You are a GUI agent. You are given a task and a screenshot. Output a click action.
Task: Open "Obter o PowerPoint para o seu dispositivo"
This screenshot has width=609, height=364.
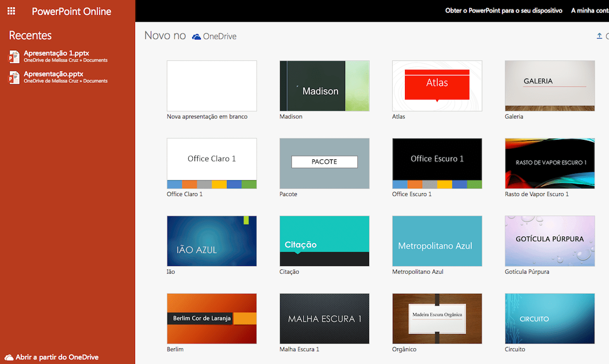click(503, 10)
